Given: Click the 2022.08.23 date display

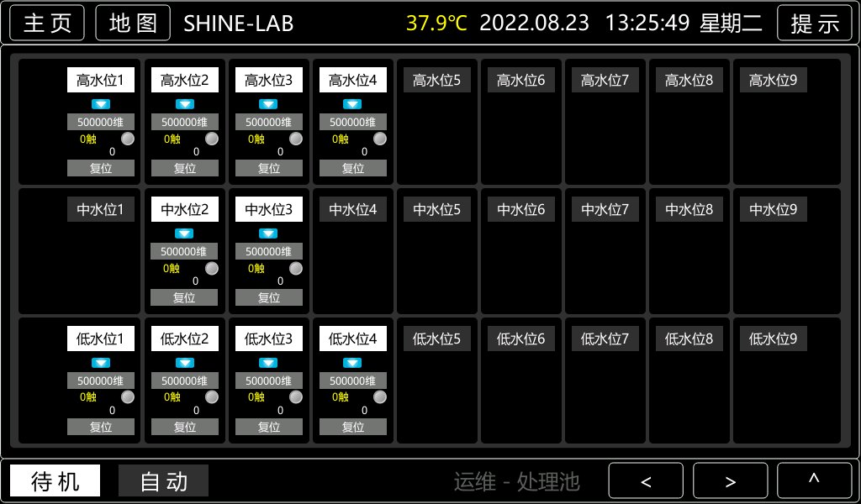Looking at the screenshot, I should click(534, 23).
